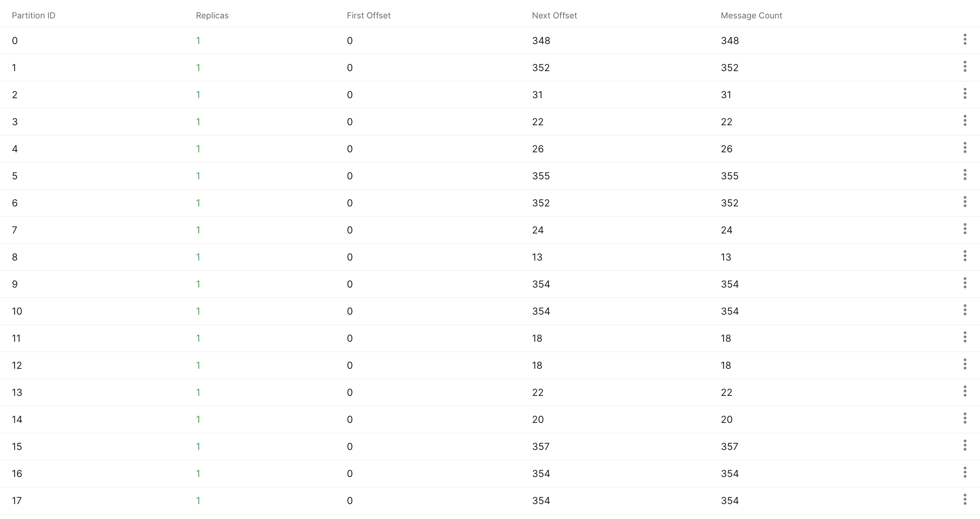The width and height of the screenshot is (980, 519).
Task: Click message count 357 for partition 15
Action: (x=729, y=447)
